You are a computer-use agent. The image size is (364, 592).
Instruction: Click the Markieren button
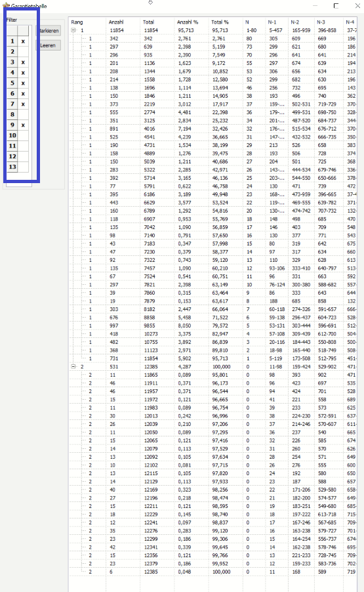[49, 31]
